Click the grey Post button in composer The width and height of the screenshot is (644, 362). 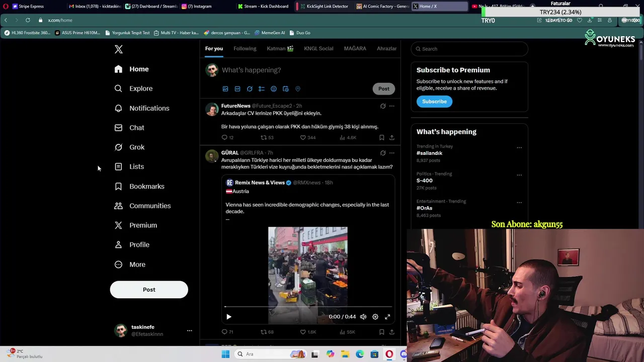pos(384,88)
